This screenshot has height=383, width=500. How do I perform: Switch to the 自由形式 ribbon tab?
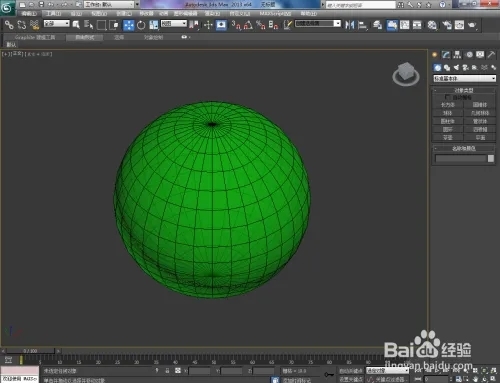coord(85,37)
